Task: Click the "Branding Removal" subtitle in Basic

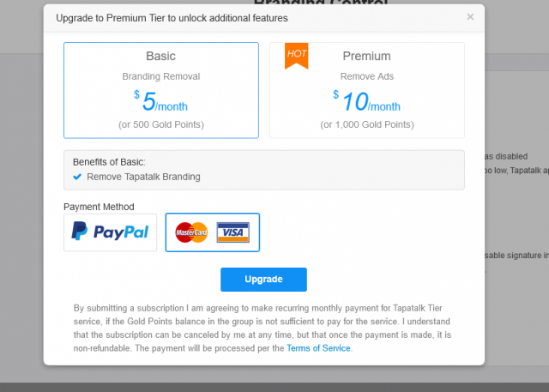Action: (160, 76)
